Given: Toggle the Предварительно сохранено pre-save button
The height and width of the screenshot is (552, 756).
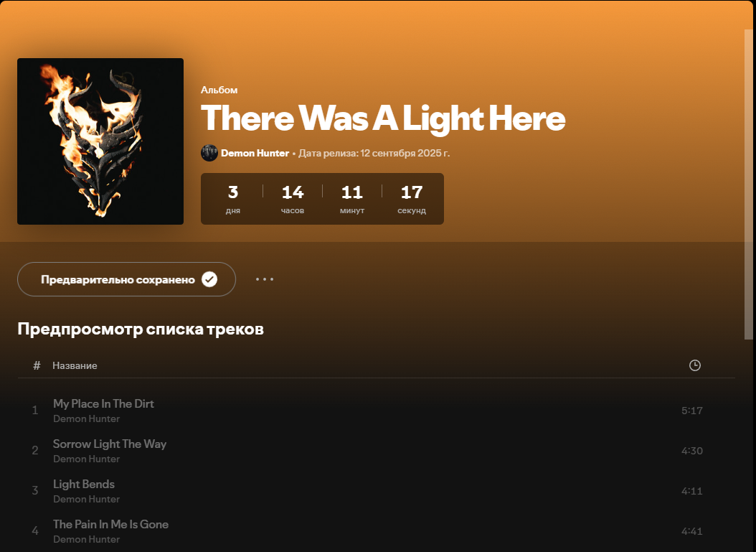Looking at the screenshot, I should [x=126, y=279].
